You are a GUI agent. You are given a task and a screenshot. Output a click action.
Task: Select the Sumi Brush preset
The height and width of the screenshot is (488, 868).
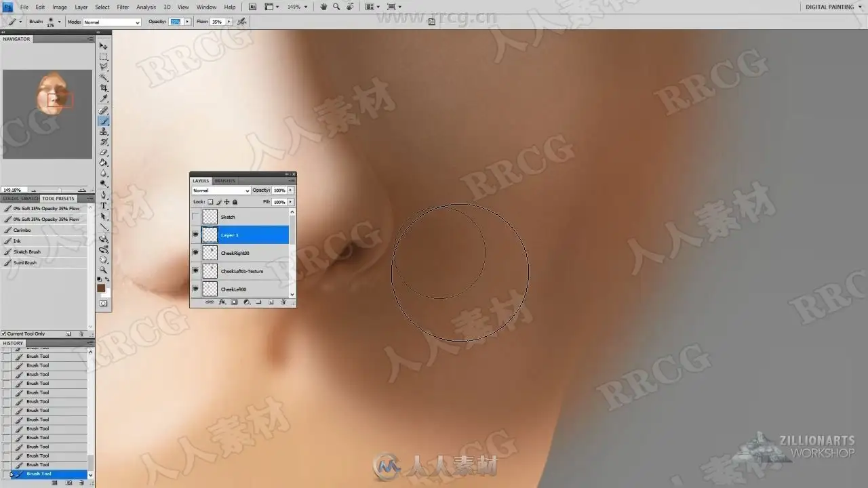pyautogui.click(x=45, y=262)
